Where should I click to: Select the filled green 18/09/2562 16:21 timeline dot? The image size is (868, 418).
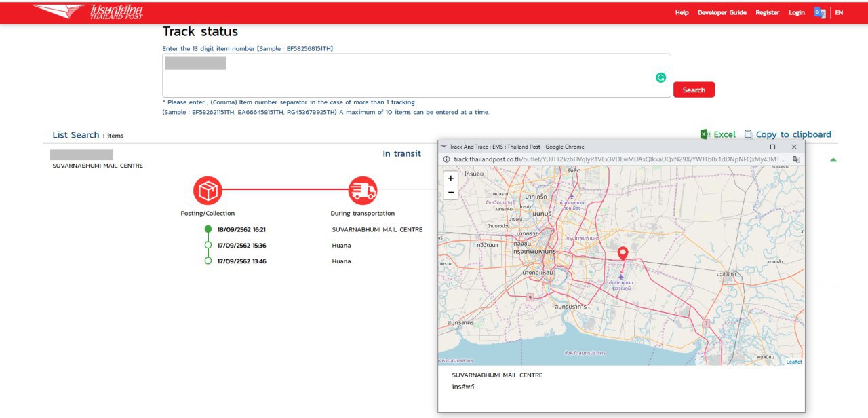pos(208,229)
